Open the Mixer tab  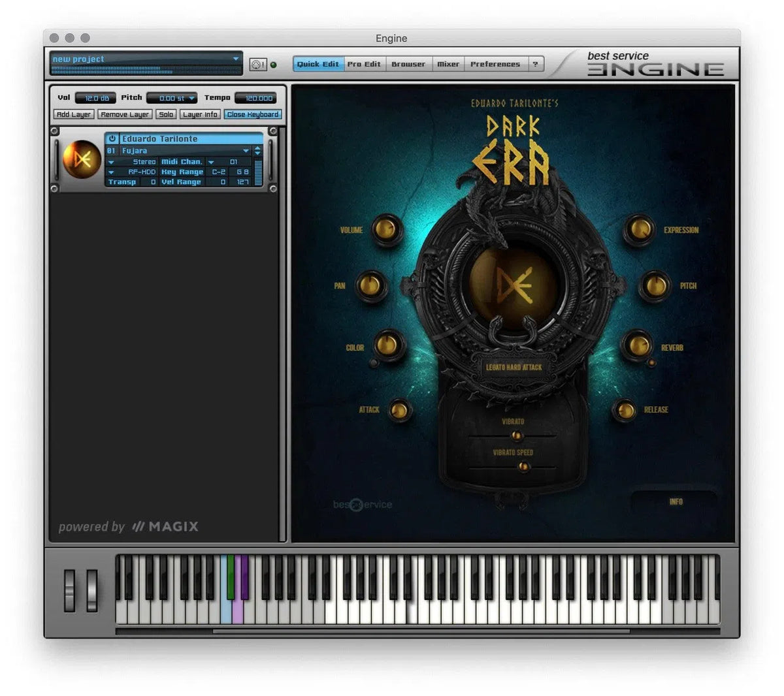(448, 64)
